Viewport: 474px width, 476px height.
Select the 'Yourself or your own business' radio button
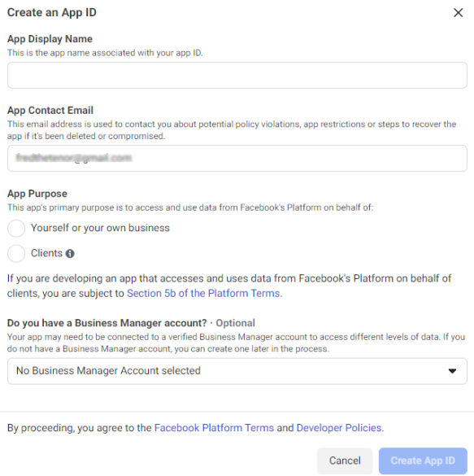point(16,229)
